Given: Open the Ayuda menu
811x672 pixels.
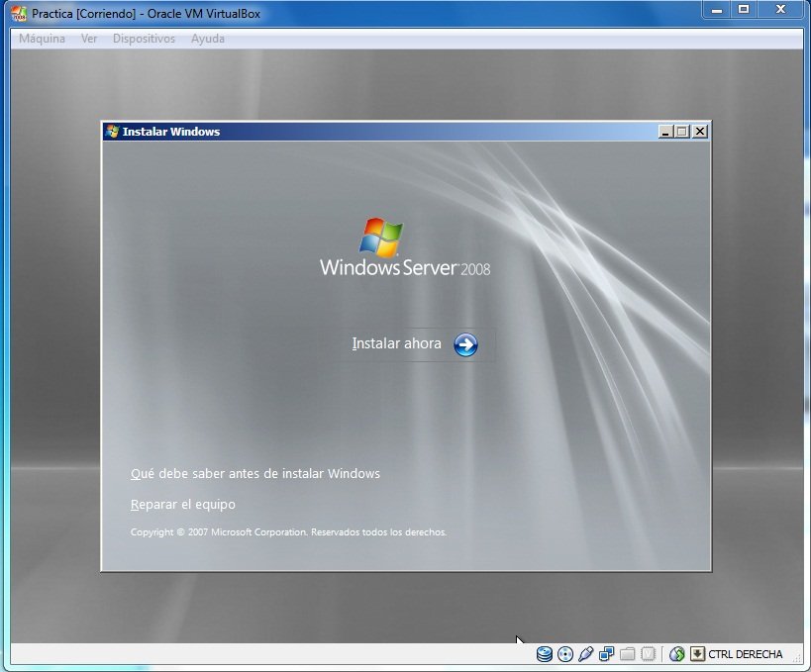Looking at the screenshot, I should pyautogui.click(x=207, y=39).
